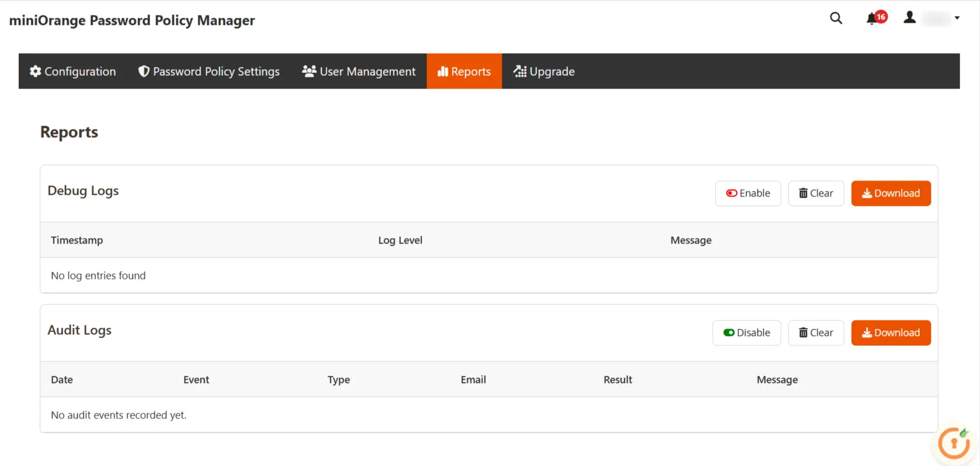Click the 'No log entries found' row

click(489, 276)
